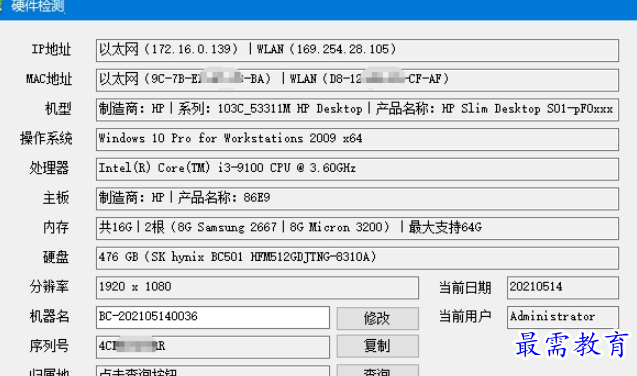Image resolution: width=637 pixels, height=376 pixels.
Task: Click the 处理器 field showing i3-9100 CPU
Action: tap(357, 169)
